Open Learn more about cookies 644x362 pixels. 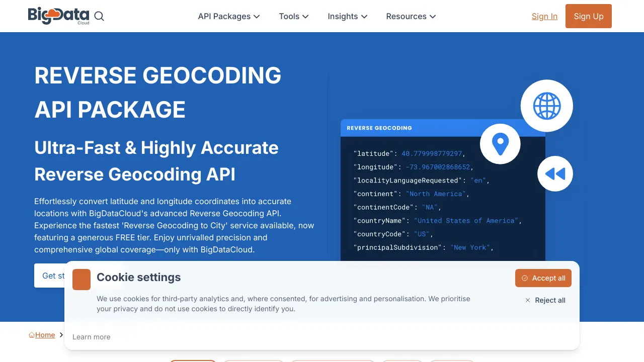coord(92,337)
